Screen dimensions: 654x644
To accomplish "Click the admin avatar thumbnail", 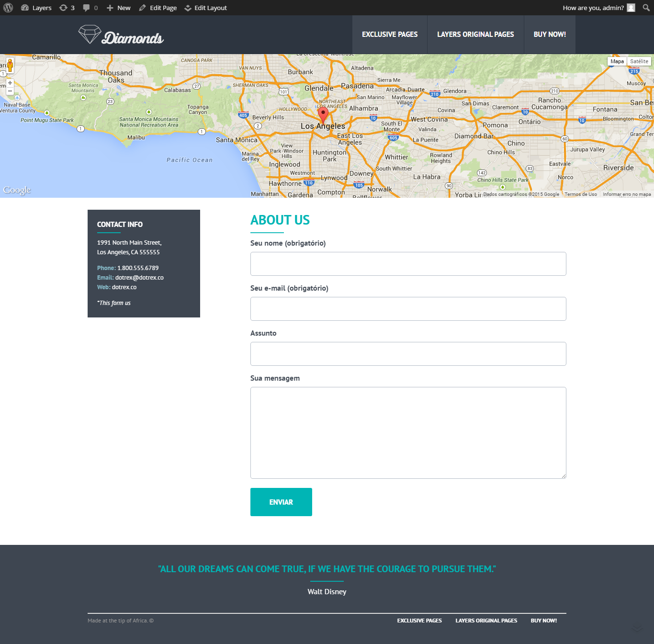I will (631, 8).
